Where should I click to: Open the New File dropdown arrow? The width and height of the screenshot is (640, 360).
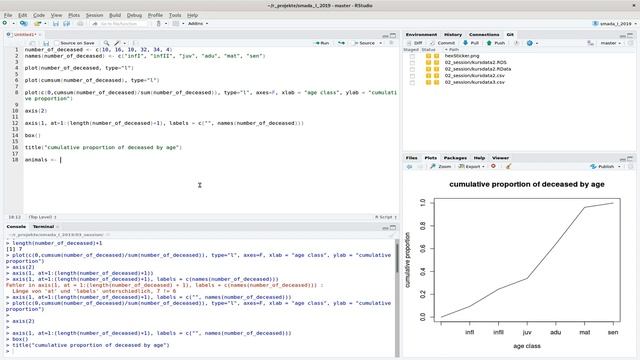coord(13,24)
